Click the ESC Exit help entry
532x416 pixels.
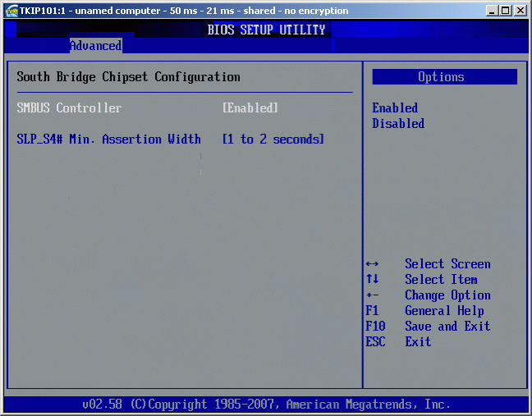tap(398, 342)
